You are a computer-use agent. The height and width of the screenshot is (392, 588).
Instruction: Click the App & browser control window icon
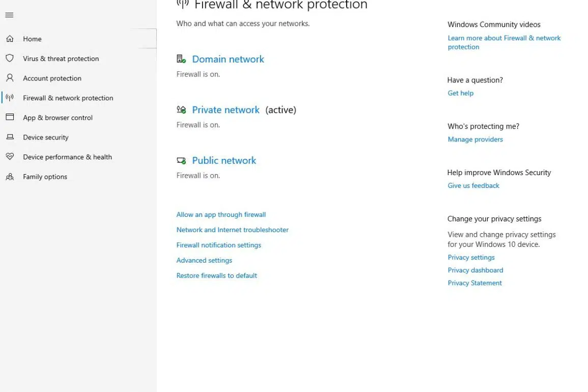10,117
